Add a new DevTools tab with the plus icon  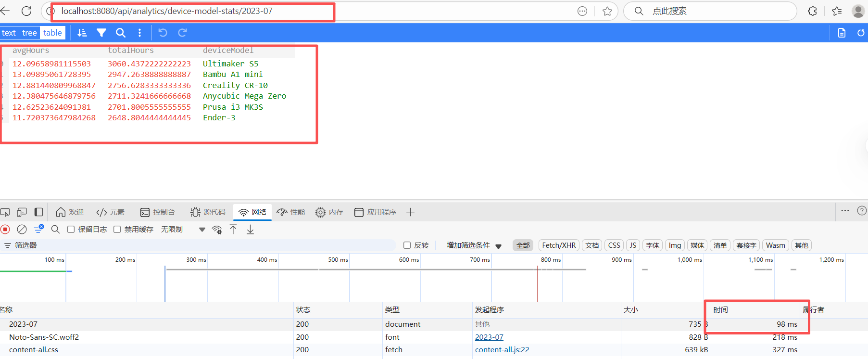tap(410, 212)
